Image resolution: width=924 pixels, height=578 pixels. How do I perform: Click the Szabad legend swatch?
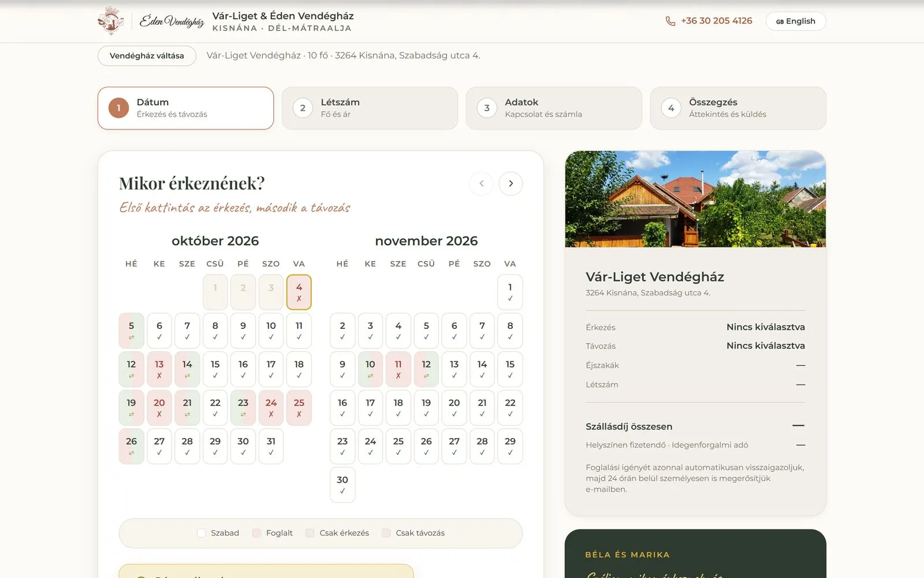pyautogui.click(x=201, y=533)
